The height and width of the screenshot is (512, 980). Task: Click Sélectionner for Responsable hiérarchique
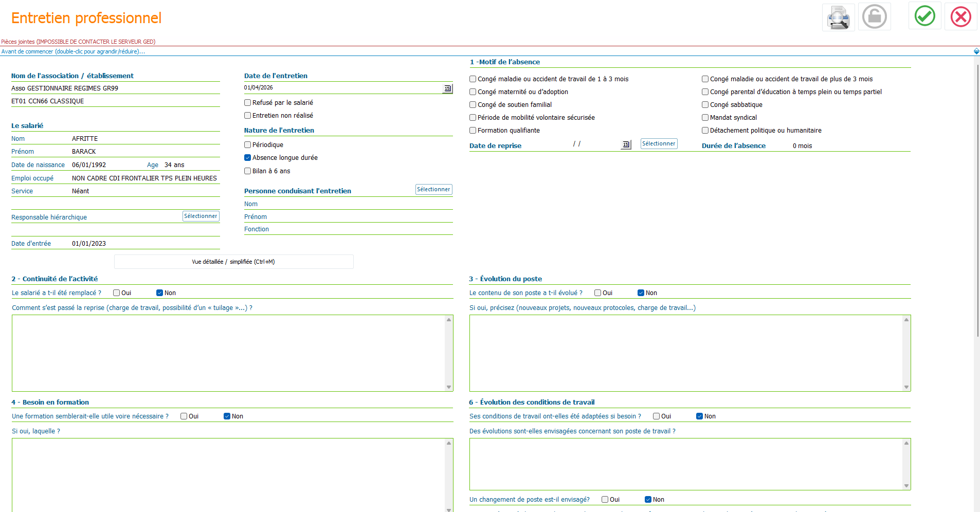coord(201,216)
